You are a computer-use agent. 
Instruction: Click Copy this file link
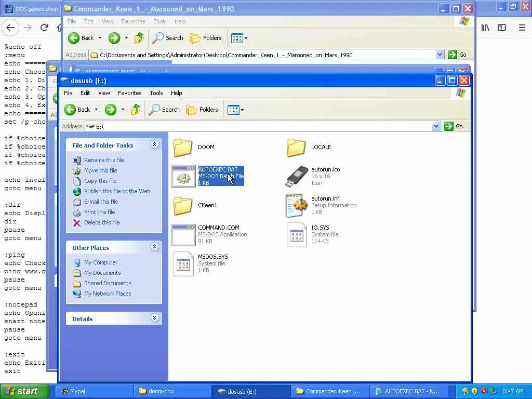click(x=100, y=181)
